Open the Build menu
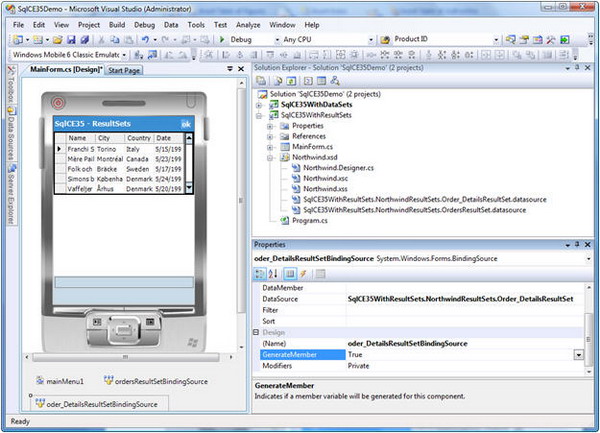This screenshot has width=600, height=433. tap(117, 25)
